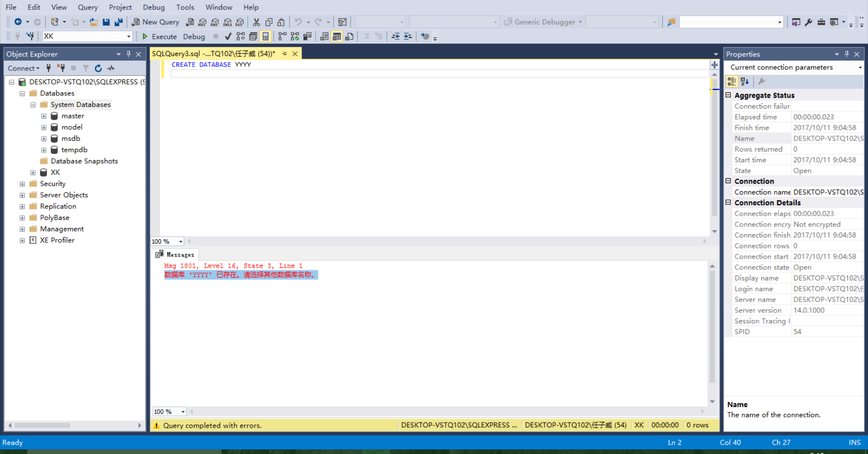Open the Tools menu
Image resolution: width=868 pixels, height=454 pixels.
[185, 7]
